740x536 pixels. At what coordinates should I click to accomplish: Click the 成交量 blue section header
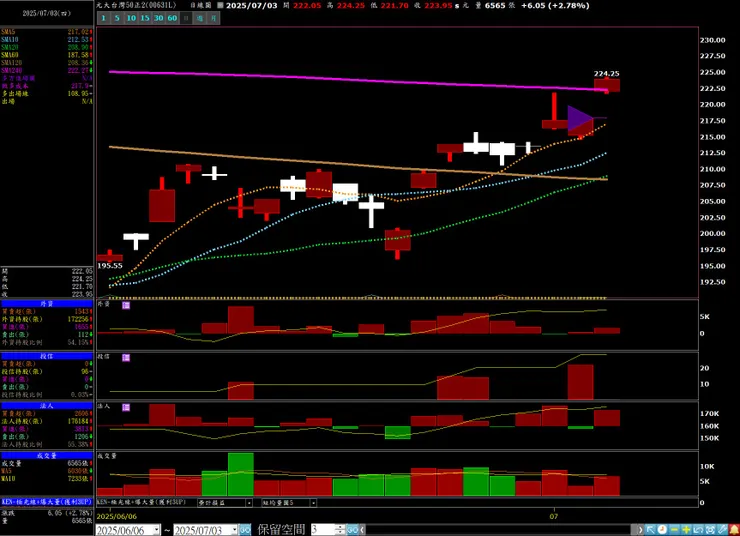pos(47,456)
